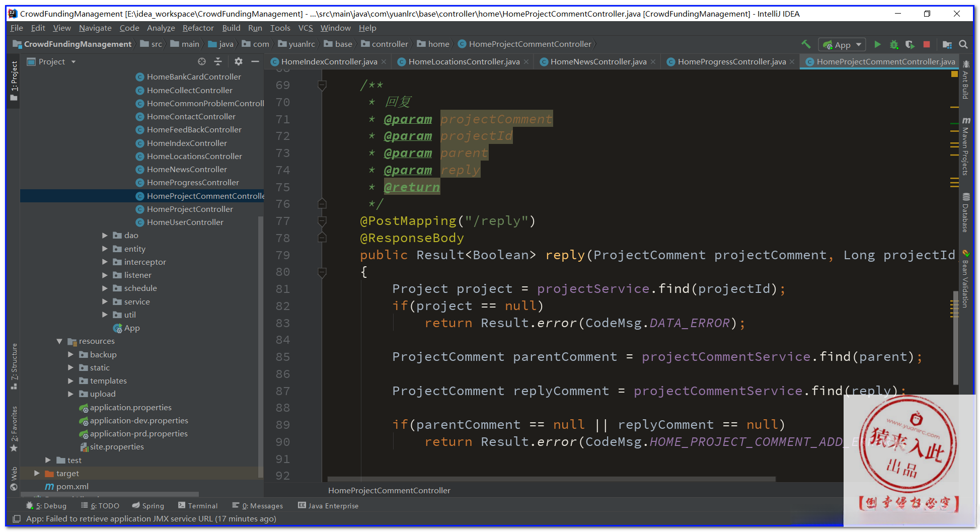Screen dimensions: 980x532
Task: Toggle fold marker at line 77 annotation
Action: click(x=322, y=221)
